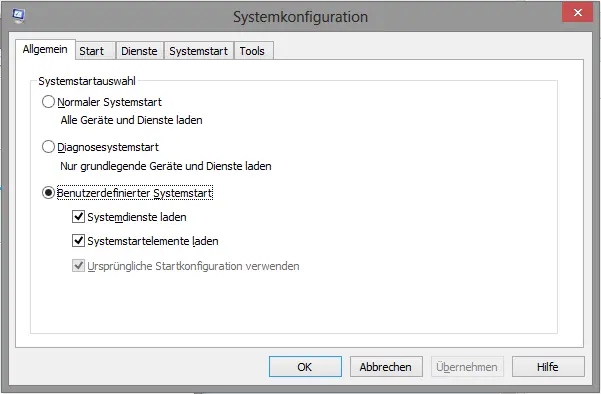
Task: Confirm settings with the OK button
Action: [x=305, y=367]
